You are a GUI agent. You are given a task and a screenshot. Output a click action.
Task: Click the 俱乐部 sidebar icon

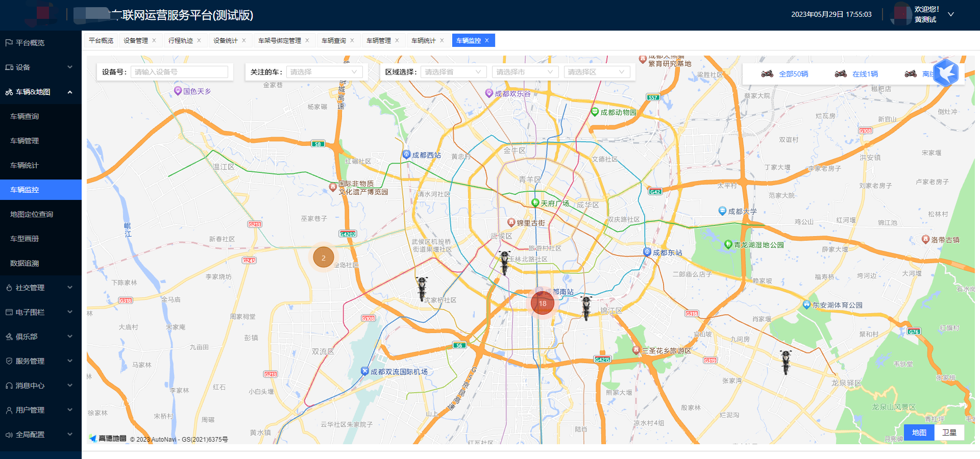point(9,337)
